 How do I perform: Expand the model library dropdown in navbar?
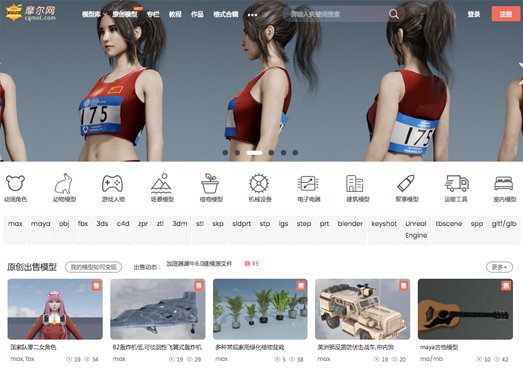[x=94, y=14]
